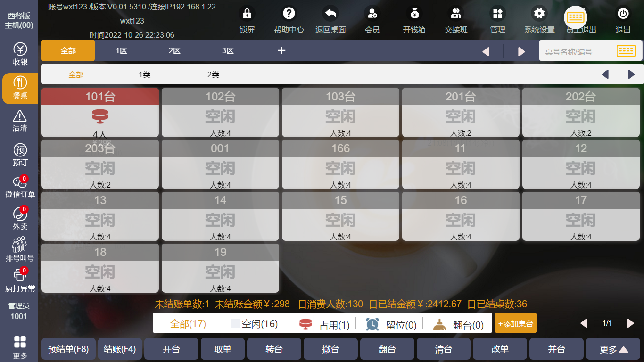This screenshot has height=362, width=644.
Task: Filter by 翻台(0) broom icon
Action: tap(440, 324)
